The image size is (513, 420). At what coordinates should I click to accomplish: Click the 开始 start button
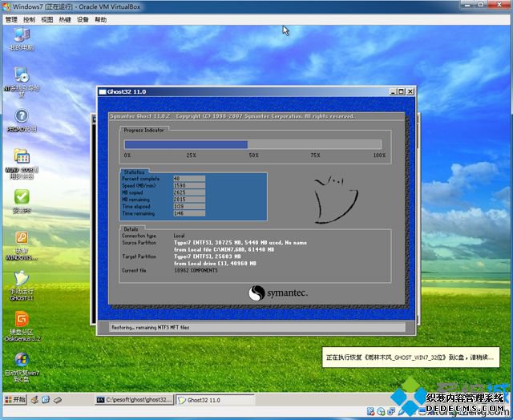15,399
